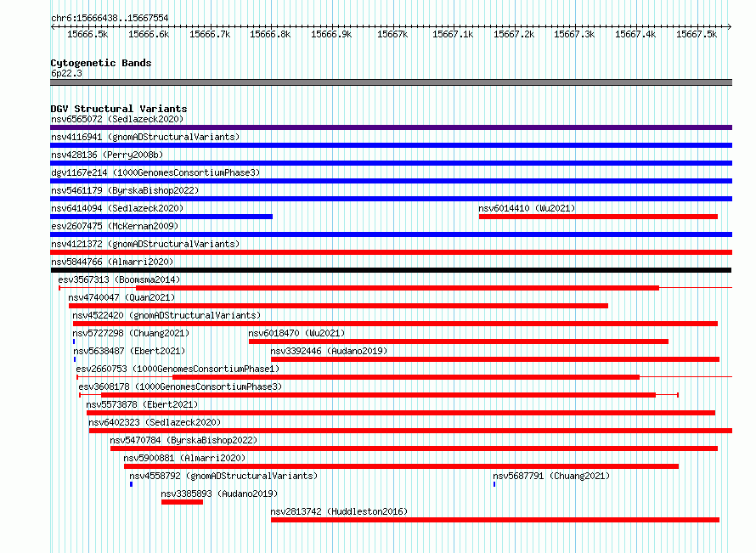Open the nsv6402323 (Sedlazeck2020) label
Screen dimensions: 756x553
(155, 422)
